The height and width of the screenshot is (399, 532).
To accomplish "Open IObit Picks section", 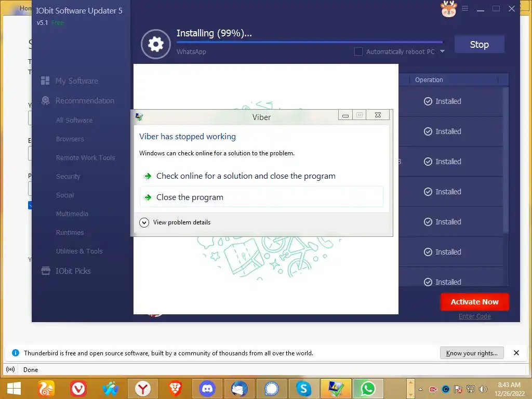I will [73, 271].
